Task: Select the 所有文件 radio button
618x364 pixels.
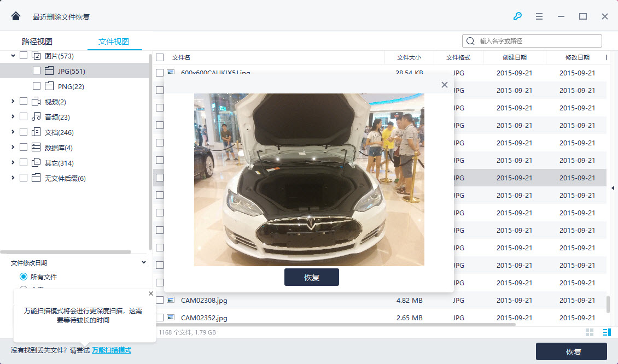Action: 24,277
